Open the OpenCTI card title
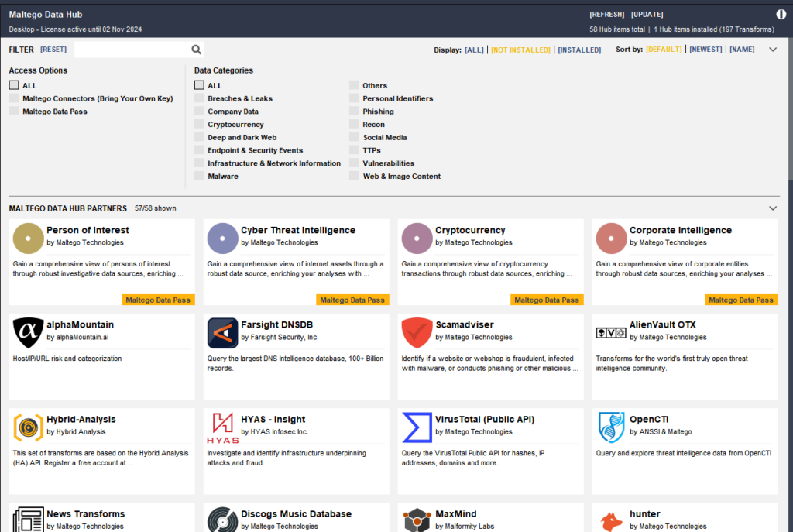 click(x=649, y=419)
